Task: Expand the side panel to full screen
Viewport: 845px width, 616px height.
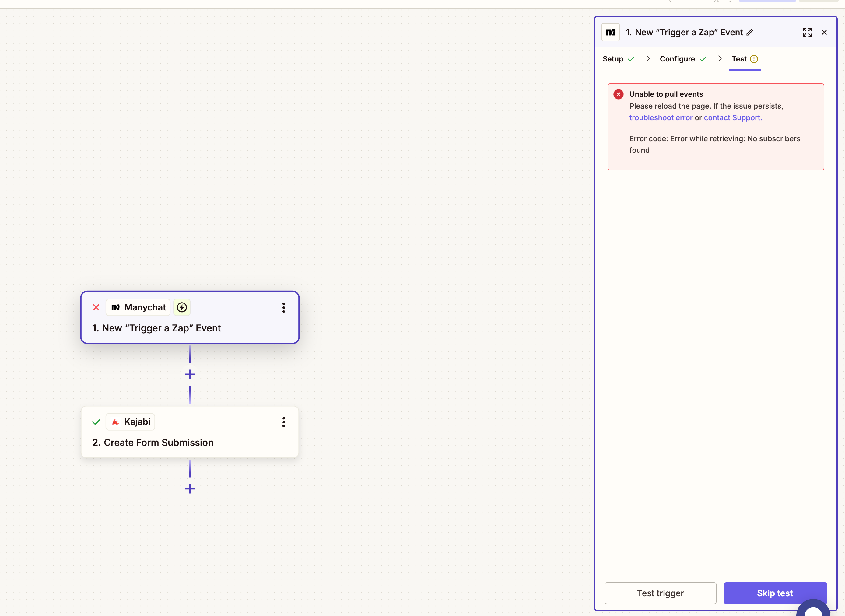Action: click(807, 33)
